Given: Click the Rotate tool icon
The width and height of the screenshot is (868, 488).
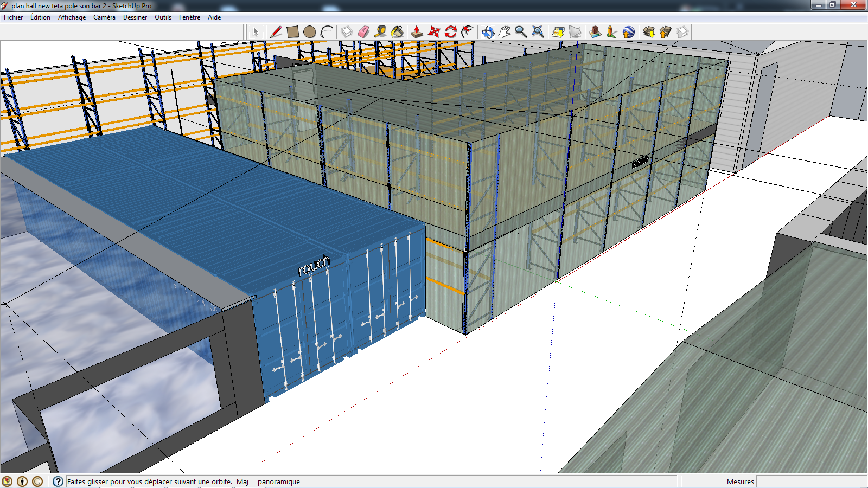Looking at the screenshot, I should tap(451, 32).
